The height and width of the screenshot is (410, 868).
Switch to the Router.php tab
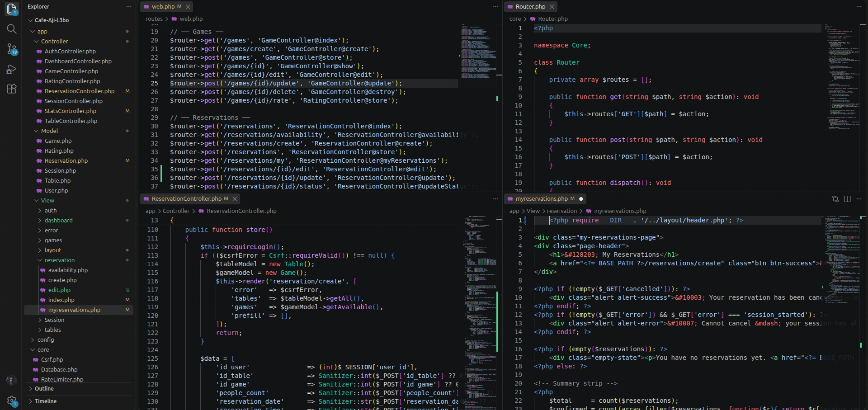pyautogui.click(x=530, y=7)
